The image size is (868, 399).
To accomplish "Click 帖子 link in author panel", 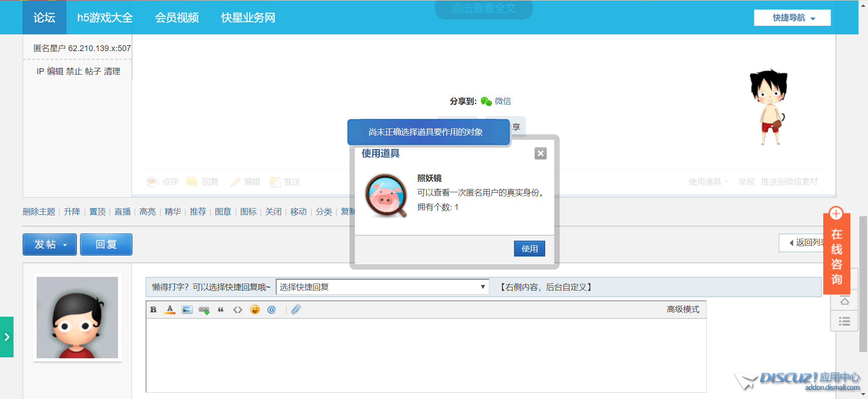I will (93, 71).
